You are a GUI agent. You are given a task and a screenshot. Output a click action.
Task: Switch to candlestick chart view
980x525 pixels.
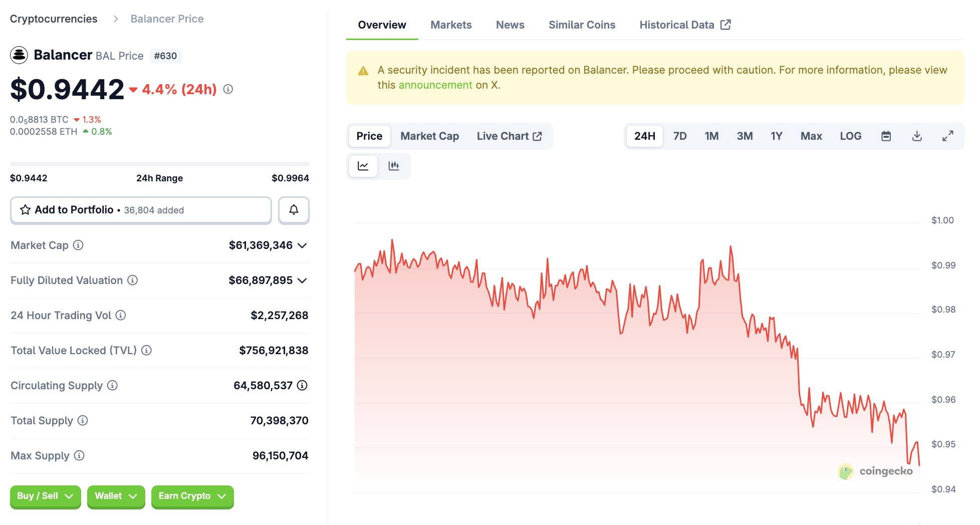click(394, 166)
